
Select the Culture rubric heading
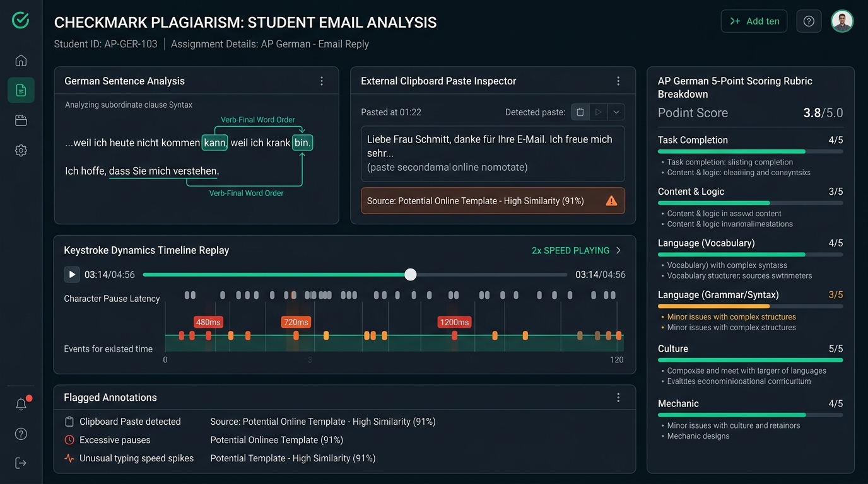coord(672,349)
